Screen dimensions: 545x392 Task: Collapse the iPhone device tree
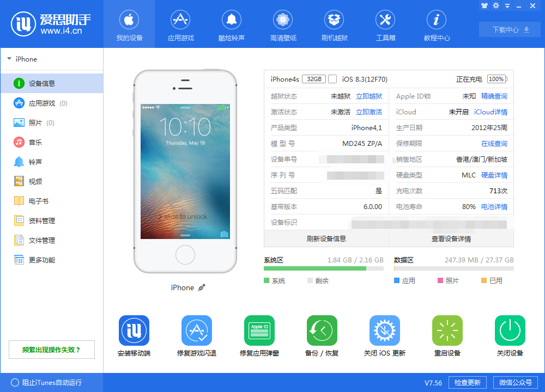click(x=9, y=59)
